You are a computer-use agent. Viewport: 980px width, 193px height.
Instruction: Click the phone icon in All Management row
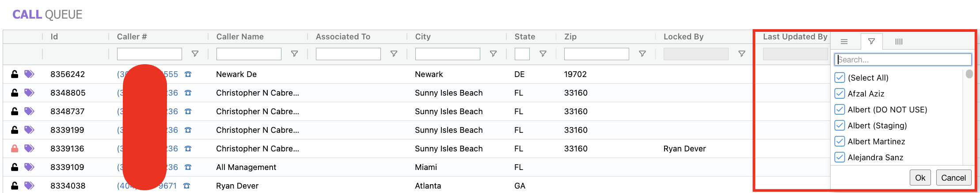(x=188, y=167)
